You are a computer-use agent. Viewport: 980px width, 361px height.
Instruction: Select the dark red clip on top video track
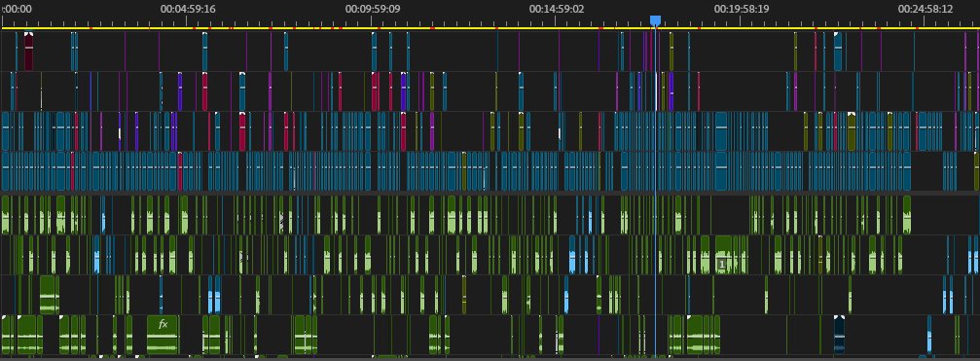(29, 52)
